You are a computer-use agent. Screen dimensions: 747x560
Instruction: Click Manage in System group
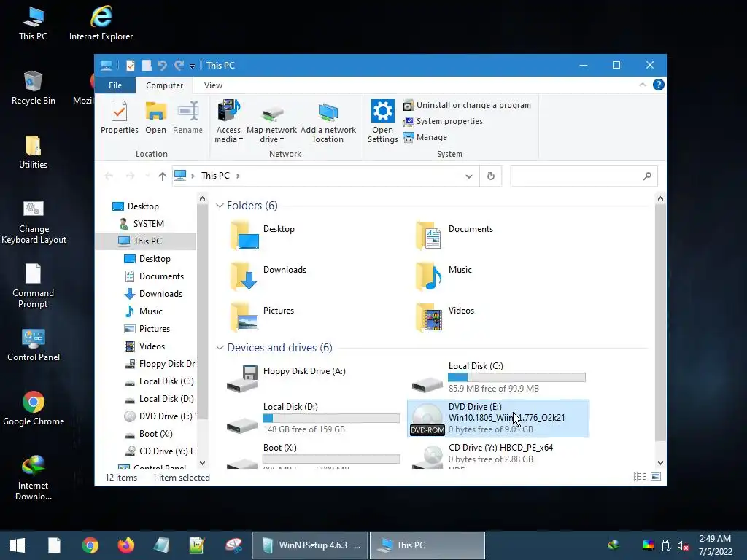coord(425,137)
